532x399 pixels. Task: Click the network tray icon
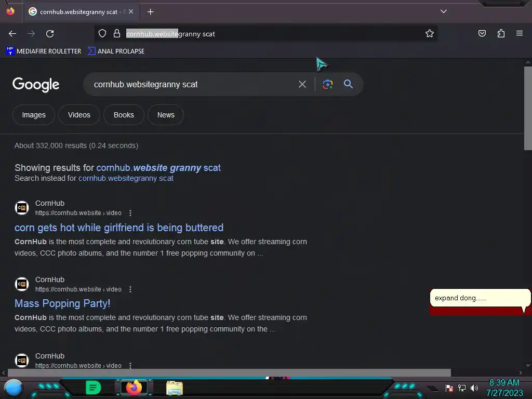[462, 388]
